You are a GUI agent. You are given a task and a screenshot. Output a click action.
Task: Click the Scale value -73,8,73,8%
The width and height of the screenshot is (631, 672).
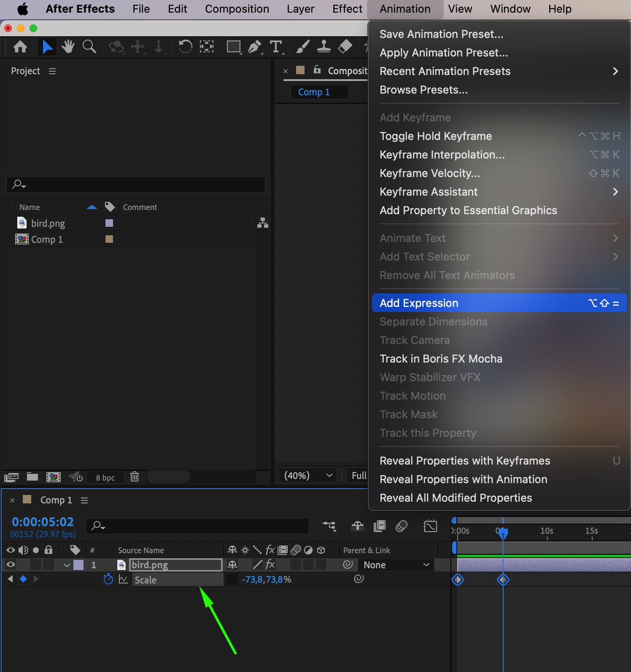267,580
